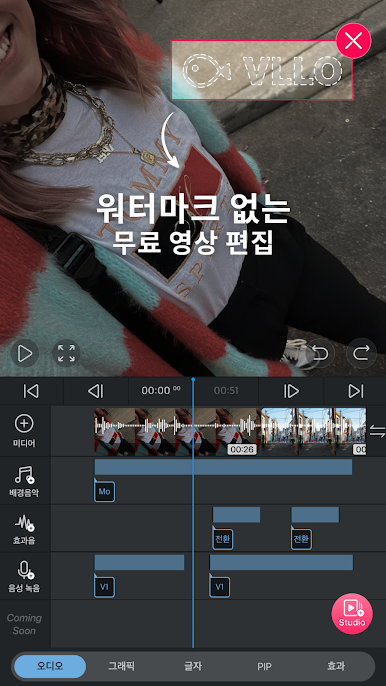Select the first V1 voice recording clip
This screenshot has width=386, height=686.
(105, 587)
